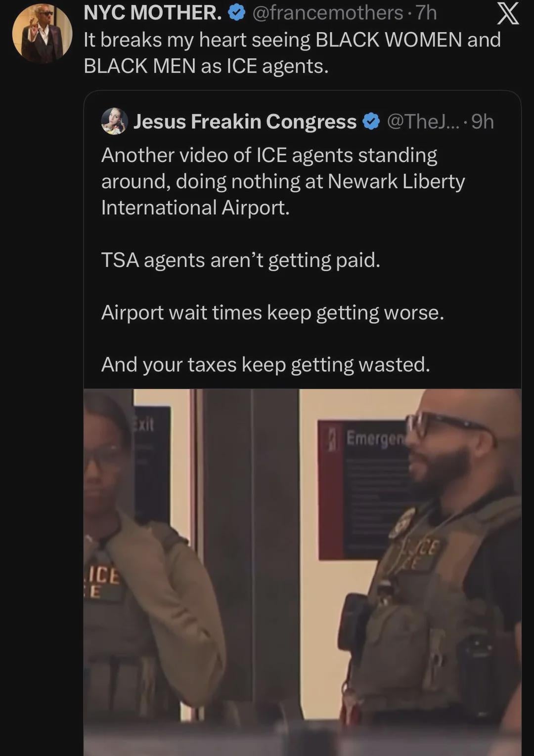Click 'Airport wait times keep getting worse' line
Screen dimensions: 534x756
(272, 312)
